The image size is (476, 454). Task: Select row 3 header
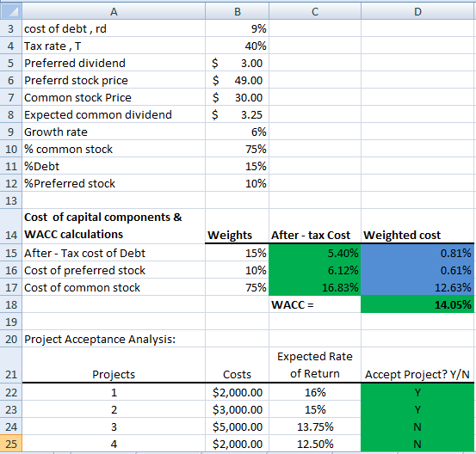pyautogui.click(x=11, y=28)
